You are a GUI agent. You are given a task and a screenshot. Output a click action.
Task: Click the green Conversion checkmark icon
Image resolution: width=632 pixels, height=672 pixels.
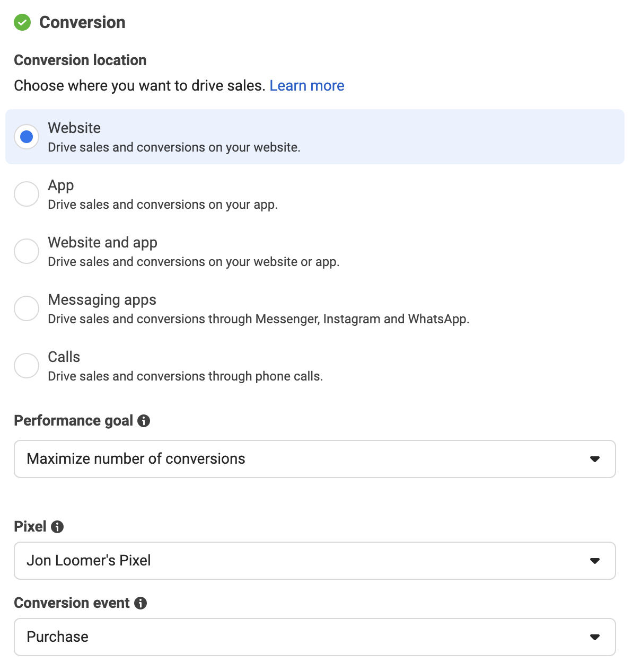tap(22, 22)
